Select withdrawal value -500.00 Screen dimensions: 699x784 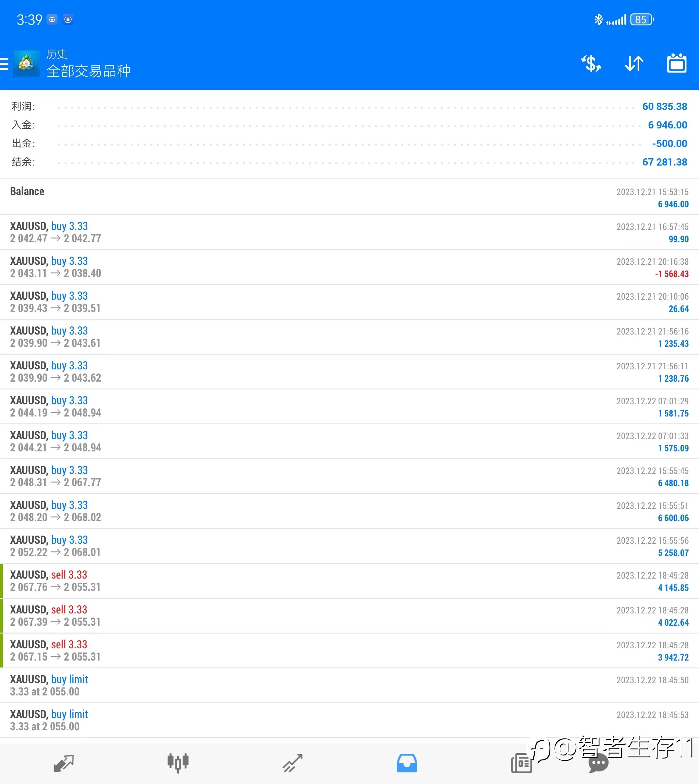pyautogui.click(x=669, y=144)
